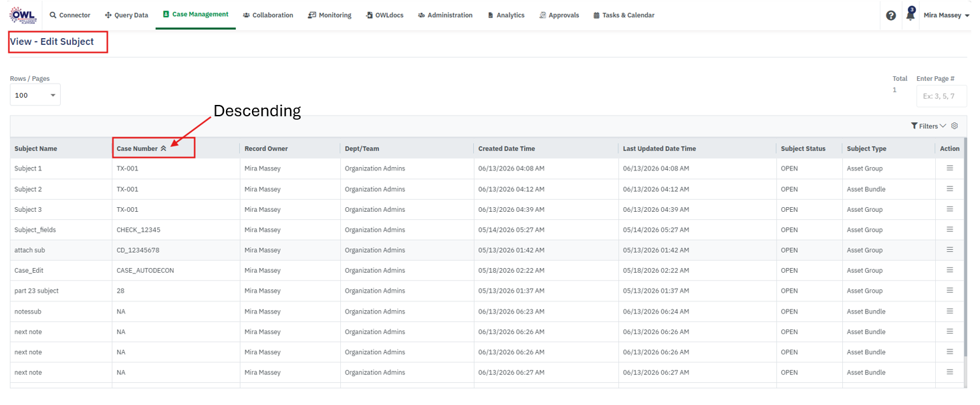Image resolution: width=980 pixels, height=405 pixels.
Task: Select the part 23 subject name
Action: click(x=37, y=291)
